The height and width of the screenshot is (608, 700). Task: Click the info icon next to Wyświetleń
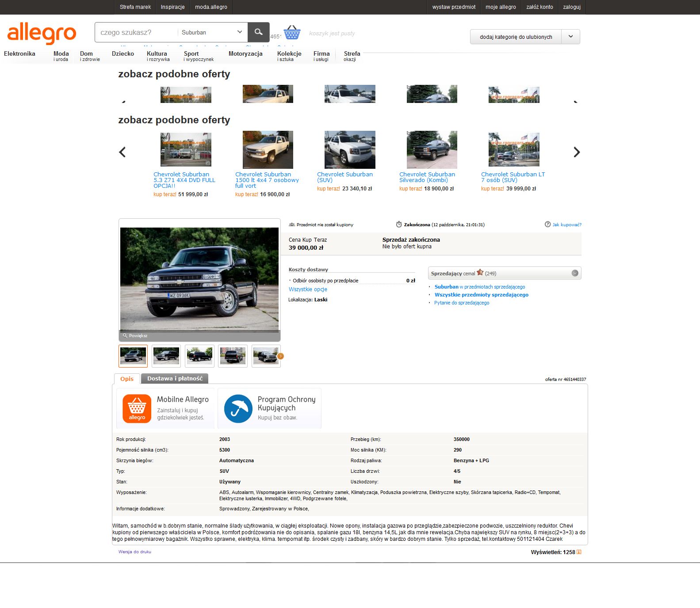pos(579,552)
